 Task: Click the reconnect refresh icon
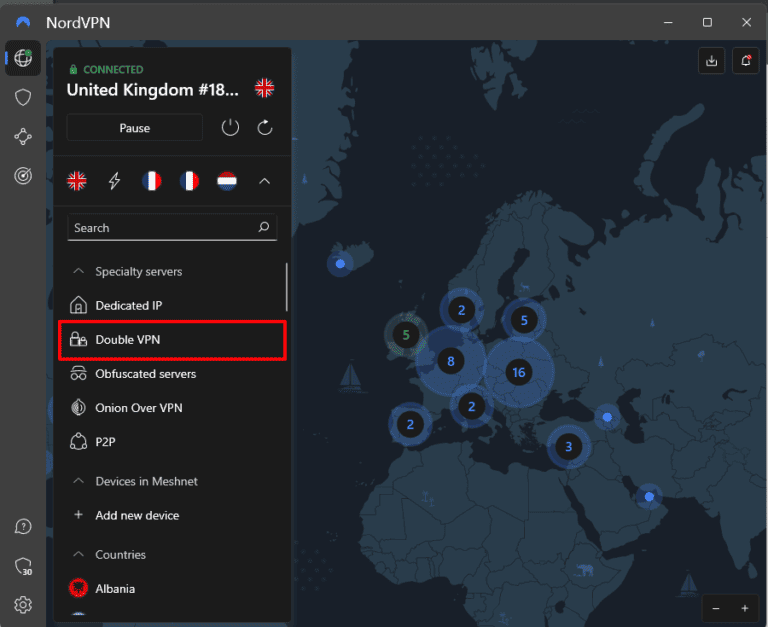[x=265, y=128]
